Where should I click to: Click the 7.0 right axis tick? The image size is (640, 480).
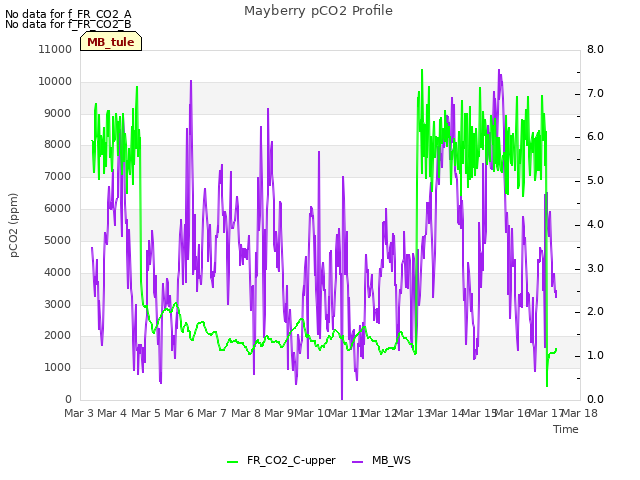pyautogui.click(x=595, y=93)
